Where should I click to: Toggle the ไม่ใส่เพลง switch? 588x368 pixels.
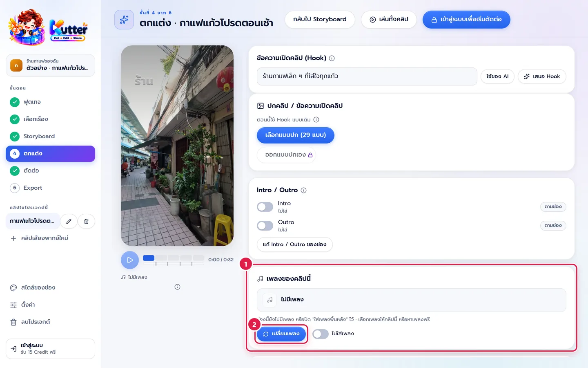tap(321, 334)
